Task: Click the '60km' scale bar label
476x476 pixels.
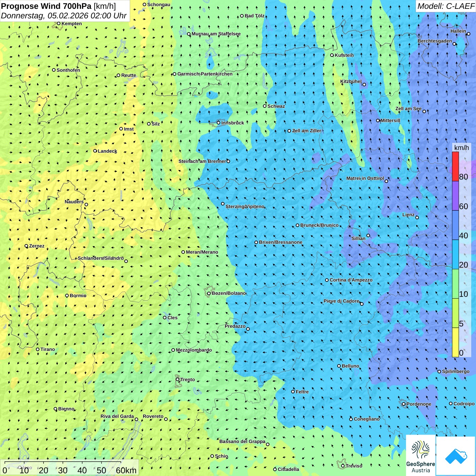Action: 126,470
